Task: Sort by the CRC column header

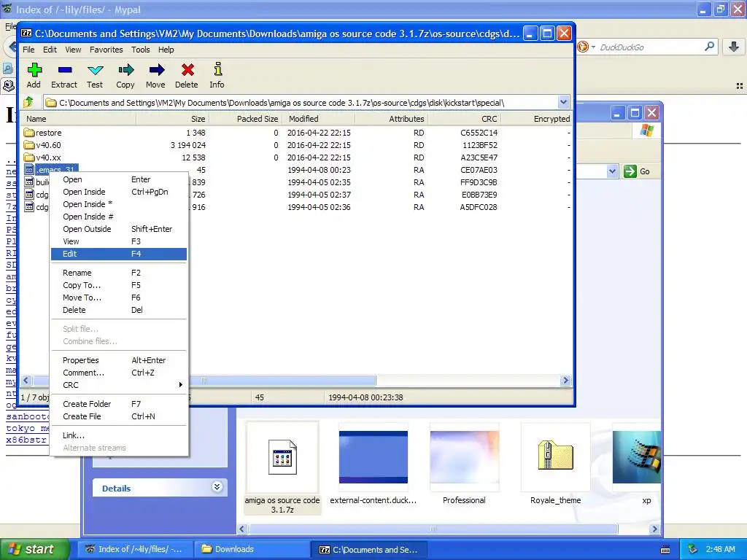Action: click(464, 119)
